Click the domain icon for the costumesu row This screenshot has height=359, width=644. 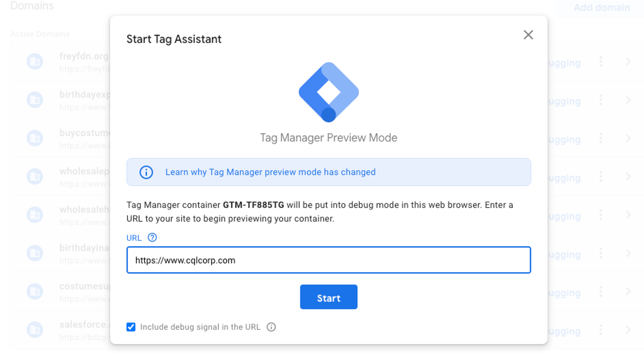35,291
